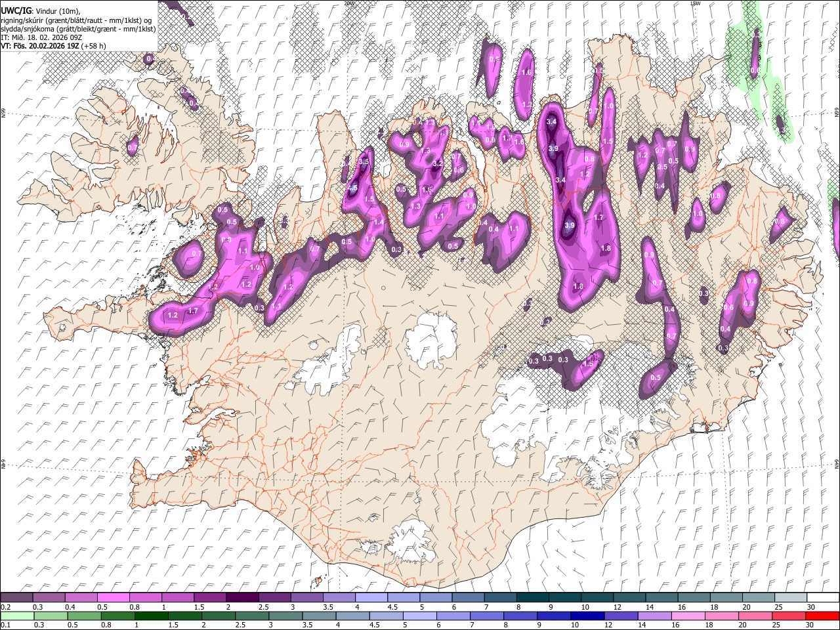This screenshot has height=630, width=840.
Task: Pick the 18 pink swatch in lower scale
Action: 721,616
